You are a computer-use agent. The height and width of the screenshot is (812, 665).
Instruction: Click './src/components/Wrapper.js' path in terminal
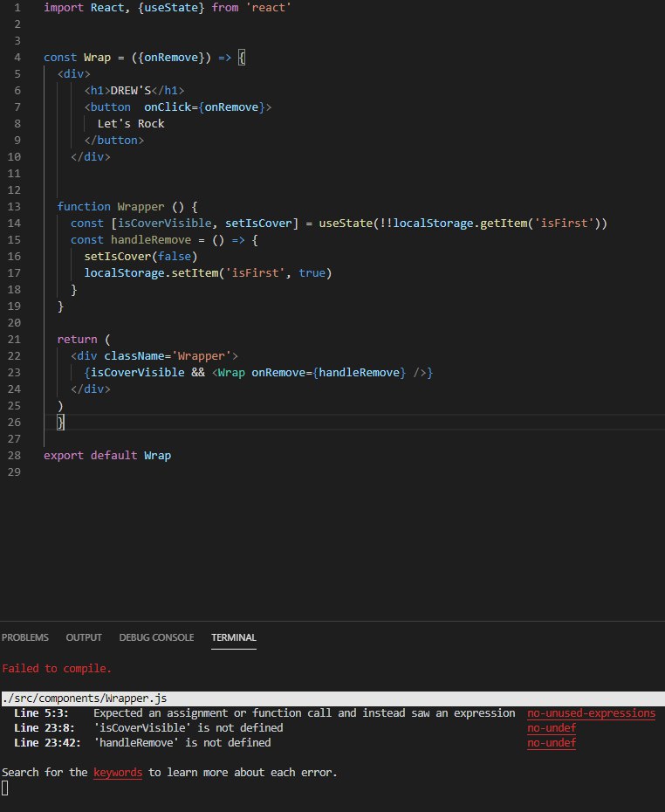pyautogui.click(x=85, y=698)
